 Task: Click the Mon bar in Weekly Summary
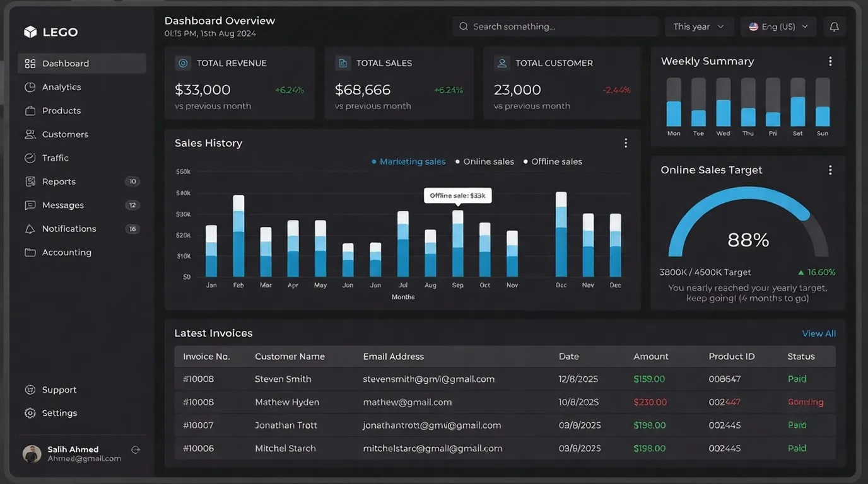tap(674, 102)
